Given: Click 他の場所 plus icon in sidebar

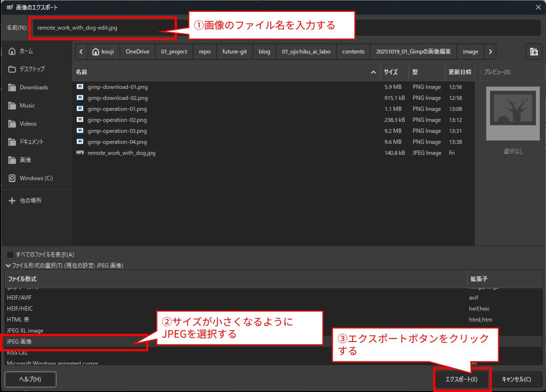Looking at the screenshot, I should click(x=12, y=201).
